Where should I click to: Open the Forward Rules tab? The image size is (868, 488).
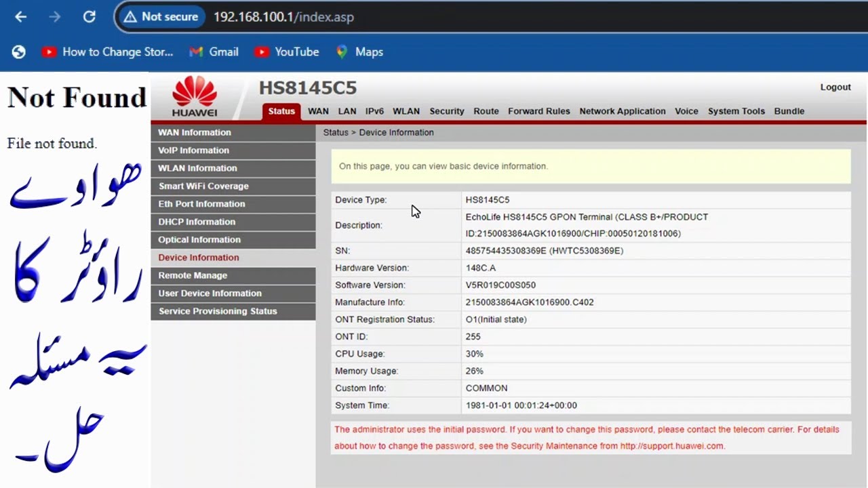tap(539, 111)
